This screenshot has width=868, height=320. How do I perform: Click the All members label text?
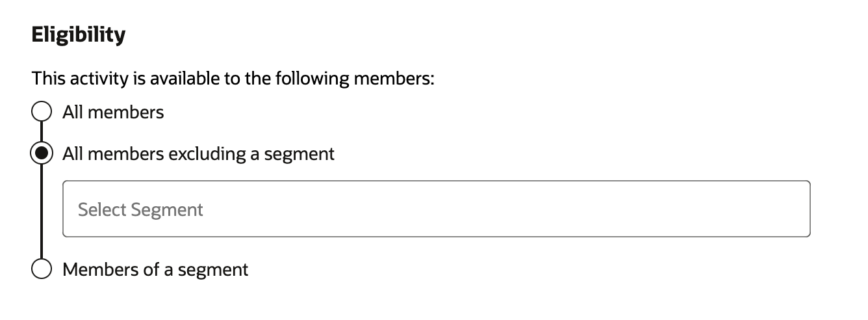click(113, 113)
